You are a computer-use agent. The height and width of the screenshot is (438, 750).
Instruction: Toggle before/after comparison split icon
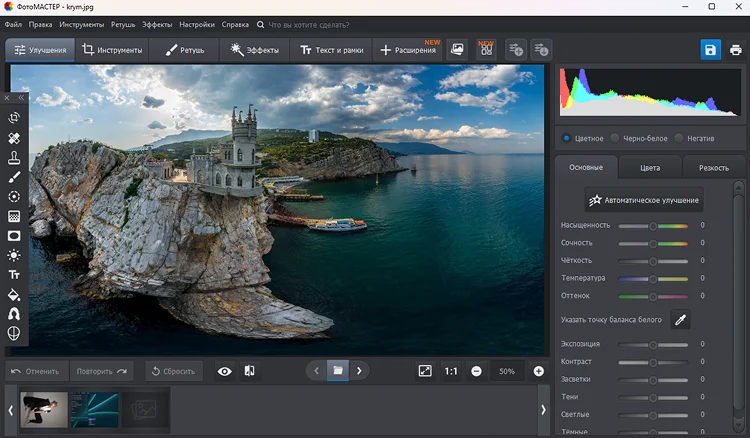pos(249,371)
